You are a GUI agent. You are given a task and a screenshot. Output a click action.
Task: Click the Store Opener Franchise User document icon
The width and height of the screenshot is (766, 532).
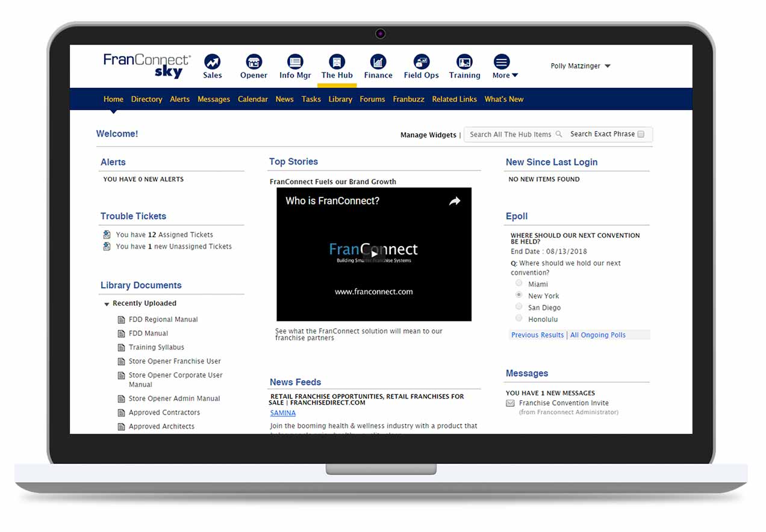point(121,361)
